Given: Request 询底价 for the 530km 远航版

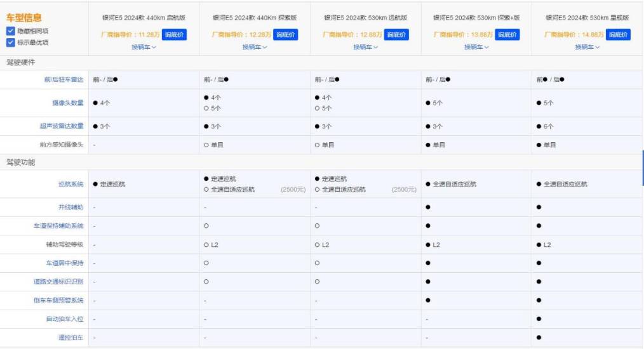Looking at the screenshot, I should [396, 35].
